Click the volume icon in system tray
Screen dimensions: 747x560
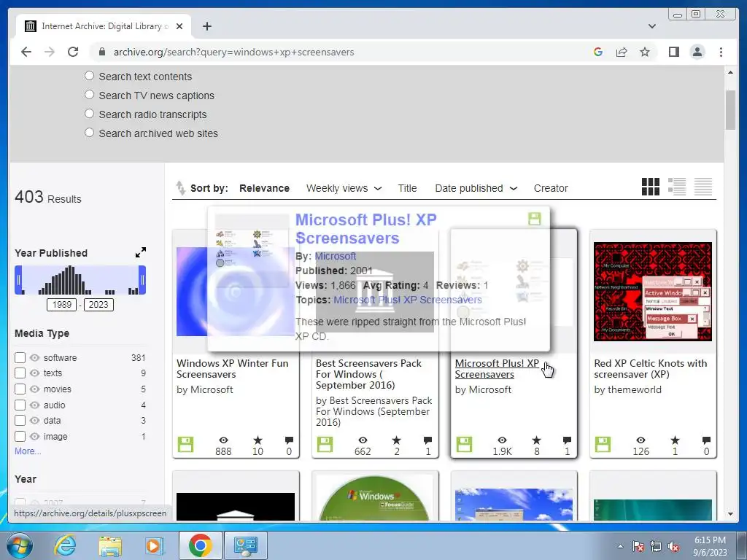coord(673,547)
